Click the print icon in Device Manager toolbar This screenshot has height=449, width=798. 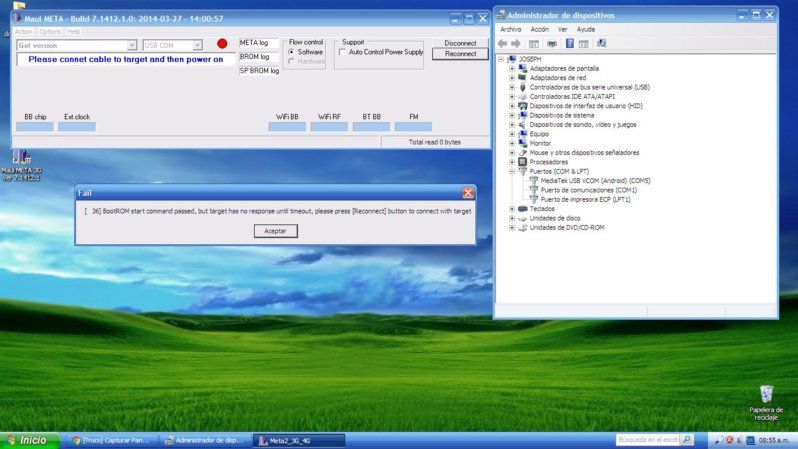click(x=552, y=44)
